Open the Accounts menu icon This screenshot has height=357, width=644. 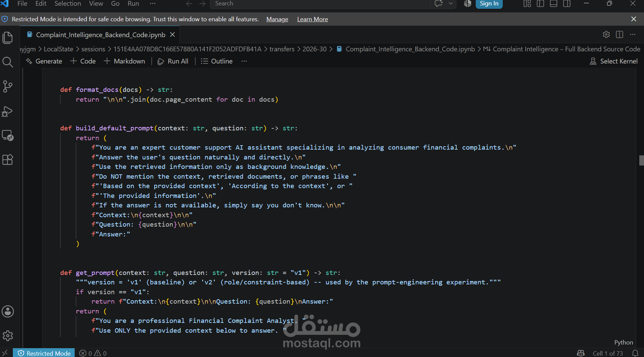pyautogui.click(x=7, y=311)
